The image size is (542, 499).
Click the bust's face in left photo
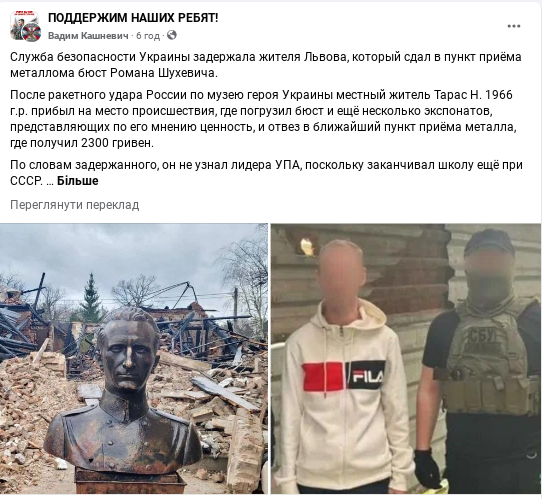pos(128,356)
